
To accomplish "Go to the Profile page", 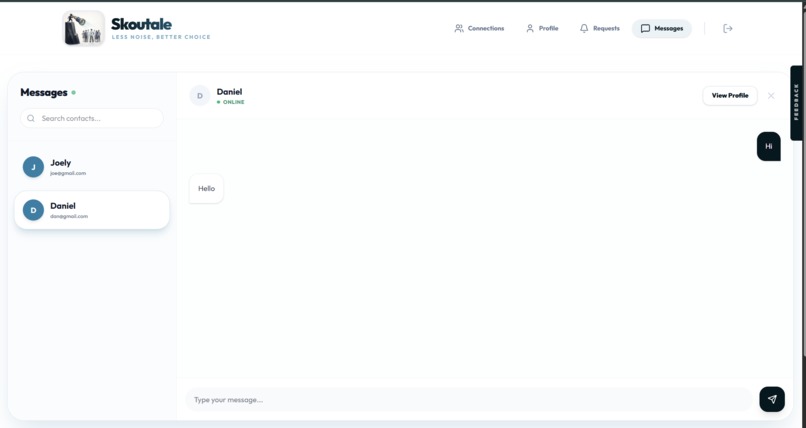I will 542,28.
